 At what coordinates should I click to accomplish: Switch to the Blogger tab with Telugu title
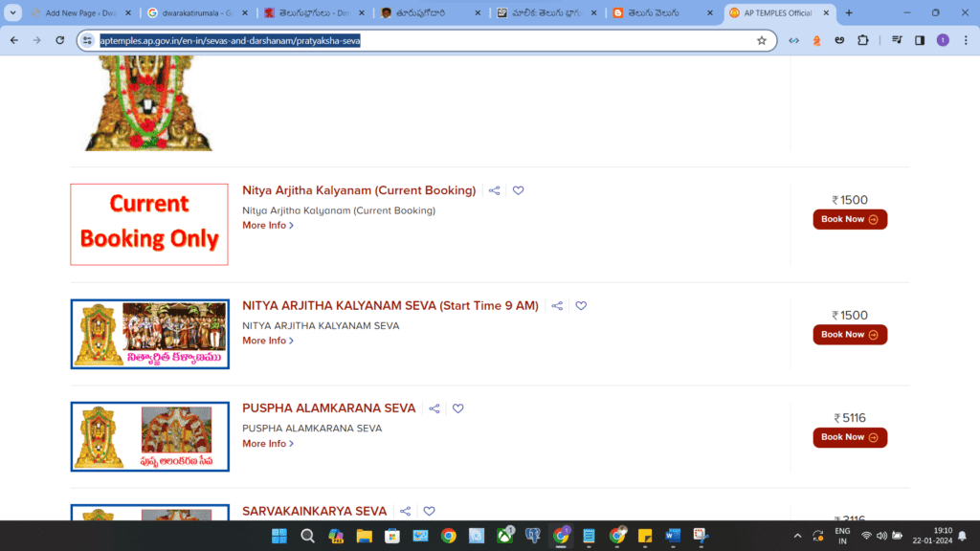click(x=662, y=12)
